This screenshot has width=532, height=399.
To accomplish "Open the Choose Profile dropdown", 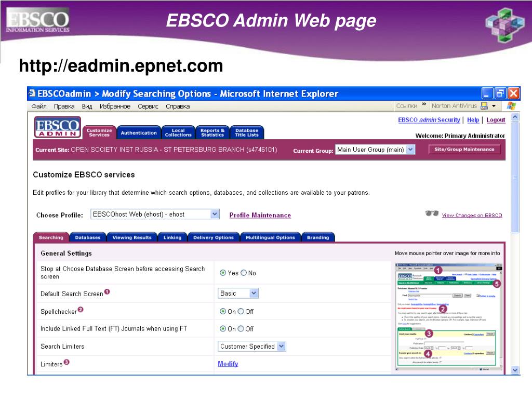I will pyautogui.click(x=155, y=214).
